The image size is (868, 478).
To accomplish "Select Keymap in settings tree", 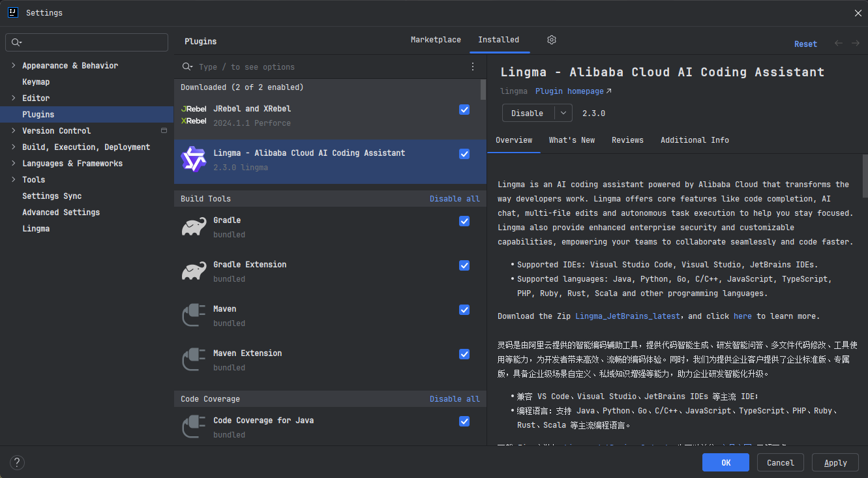I will (x=36, y=82).
